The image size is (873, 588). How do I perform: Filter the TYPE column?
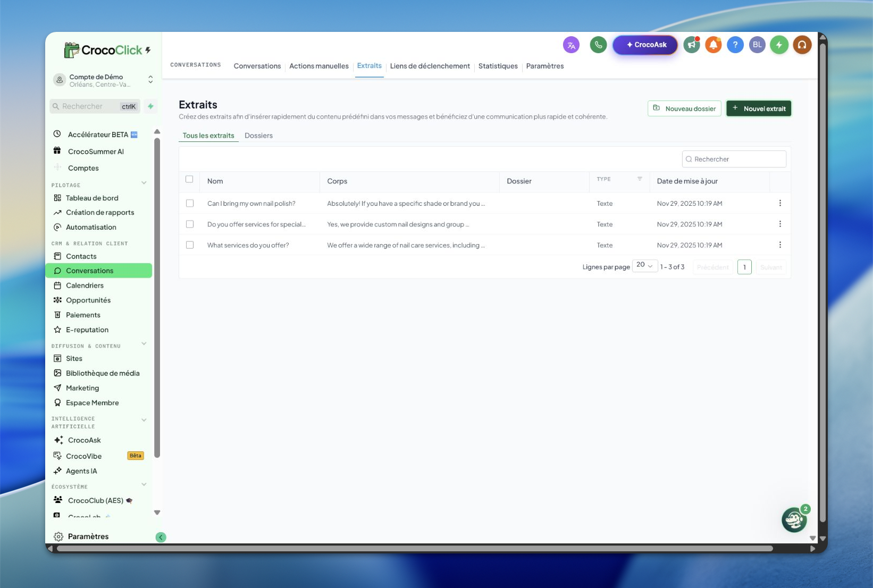640,179
